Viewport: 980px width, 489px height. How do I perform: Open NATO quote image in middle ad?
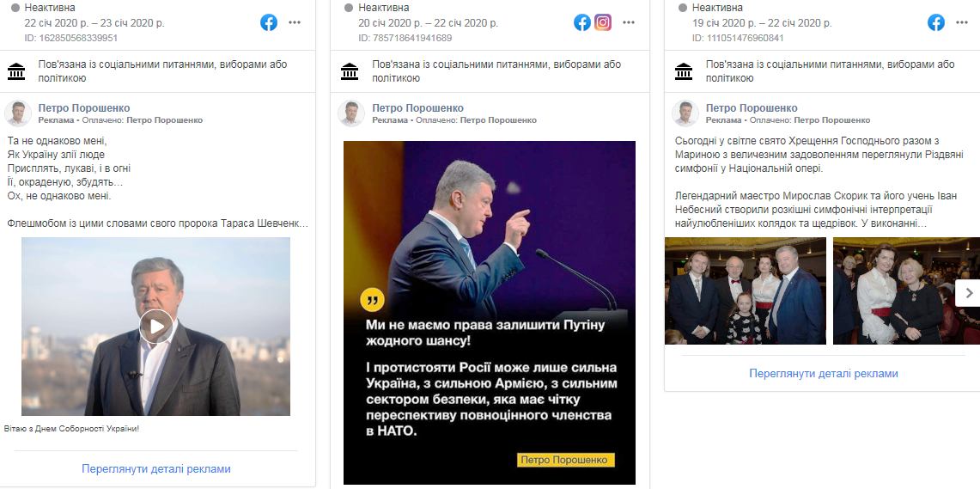point(490,258)
